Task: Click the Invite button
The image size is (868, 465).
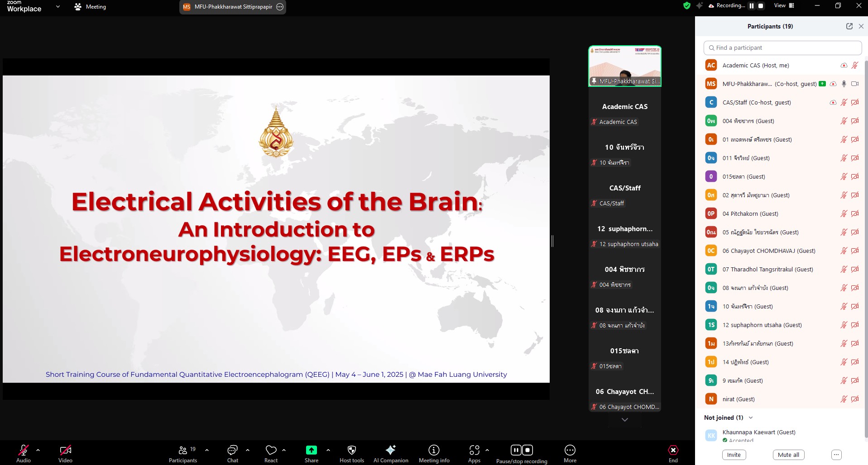Action: pos(734,455)
